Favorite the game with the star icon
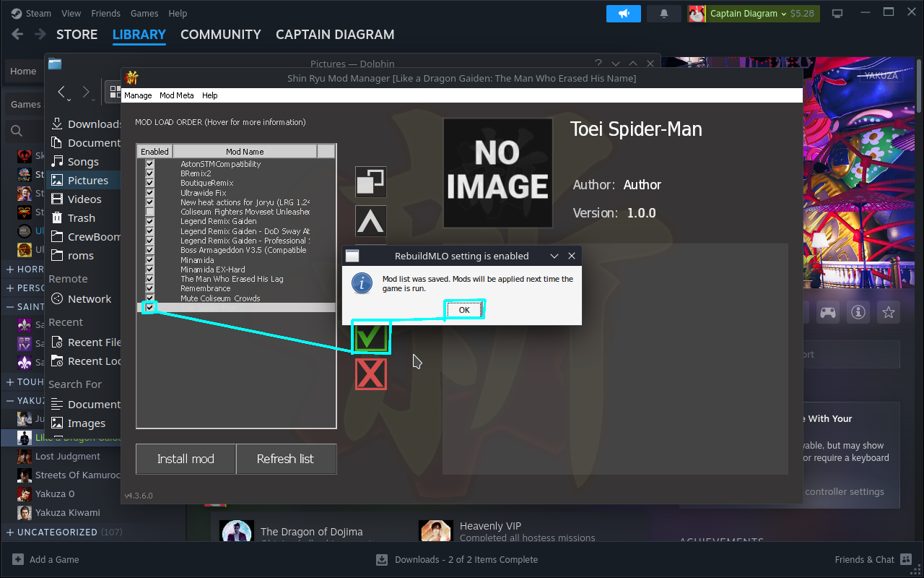 [x=889, y=312]
